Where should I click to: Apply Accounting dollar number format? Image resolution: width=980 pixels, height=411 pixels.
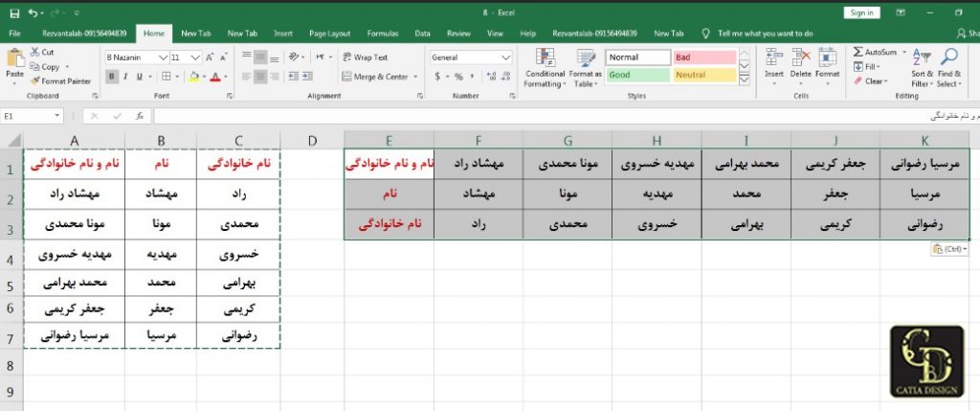(x=437, y=77)
